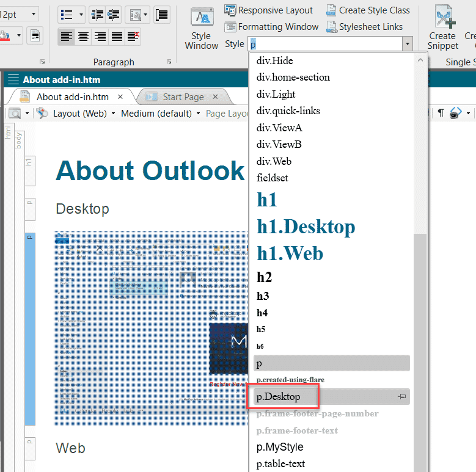Screen dimensions: 476x472
Task: Click the page background icon
Action: click(x=35, y=36)
